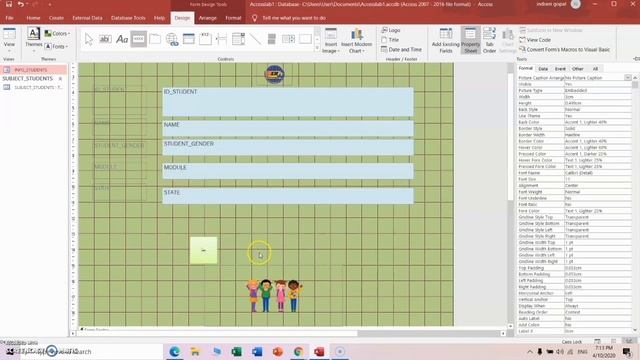Click View Code button
Viewport: 640px width, 360px height.
tap(535, 40)
